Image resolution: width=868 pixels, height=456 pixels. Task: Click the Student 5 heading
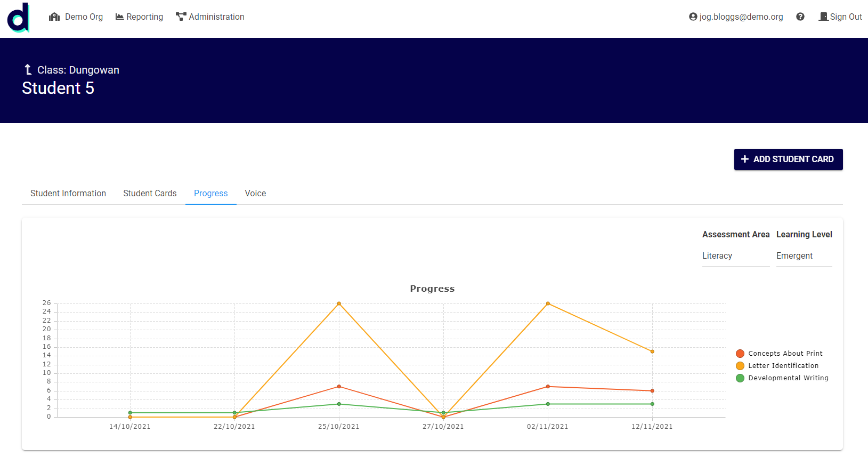point(58,88)
